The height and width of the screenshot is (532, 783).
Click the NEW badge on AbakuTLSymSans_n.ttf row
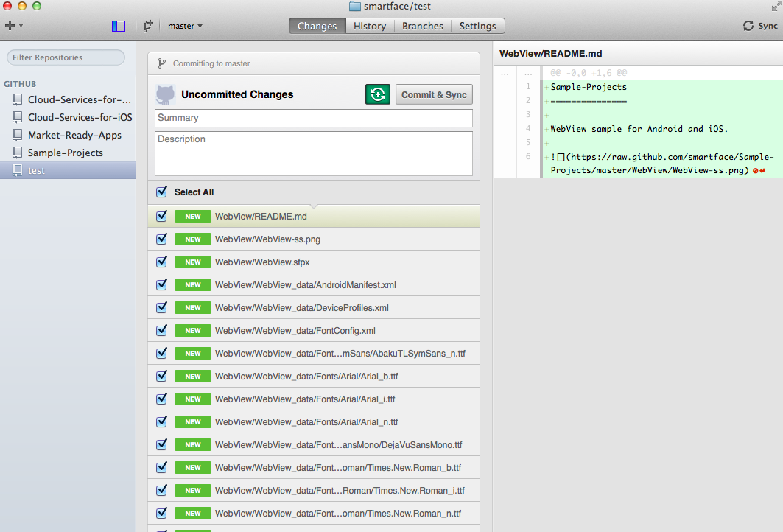click(193, 353)
